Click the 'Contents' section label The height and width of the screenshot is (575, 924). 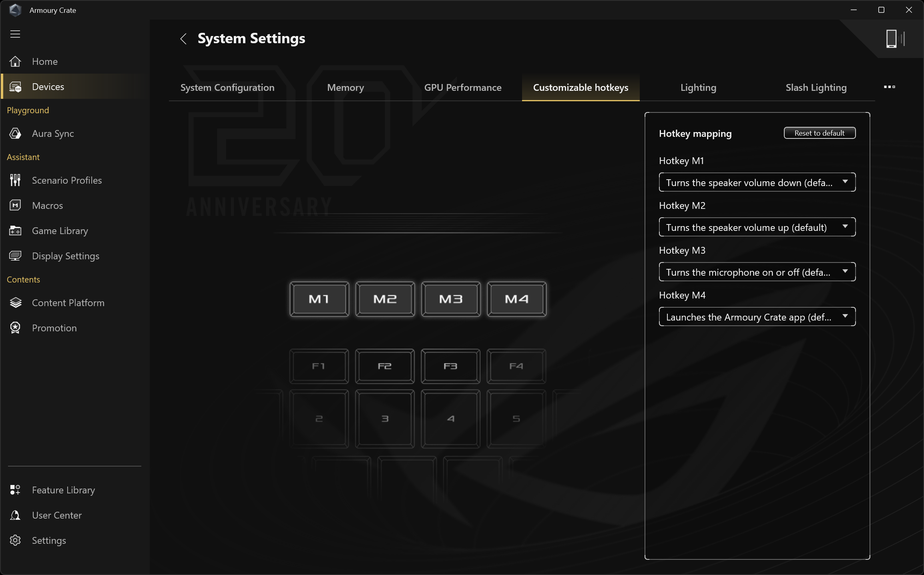23,280
